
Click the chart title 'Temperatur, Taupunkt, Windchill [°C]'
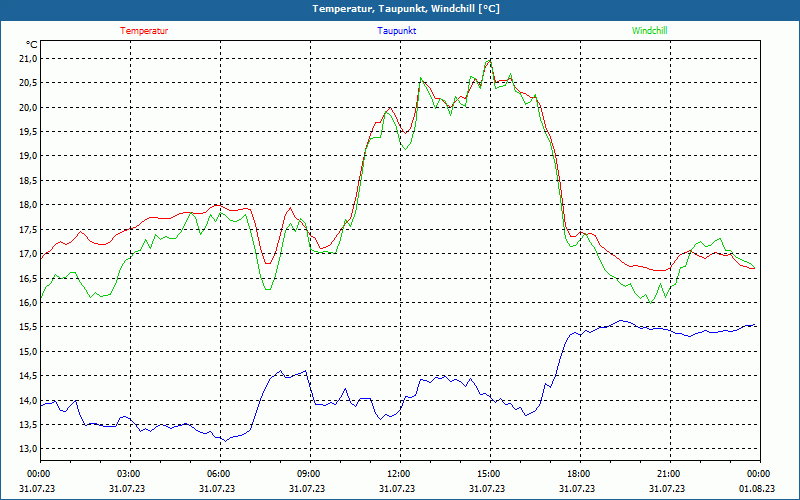coord(406,9)
